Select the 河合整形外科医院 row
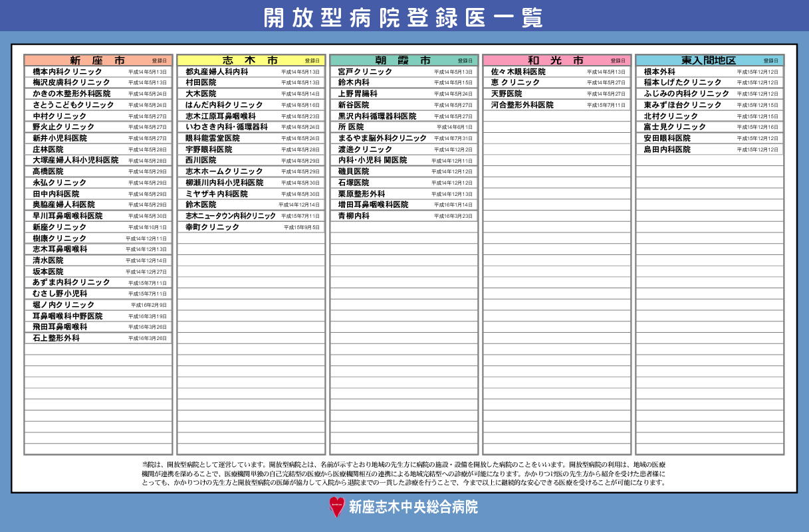Screen dimensions: 809x532 coord(556,105)
